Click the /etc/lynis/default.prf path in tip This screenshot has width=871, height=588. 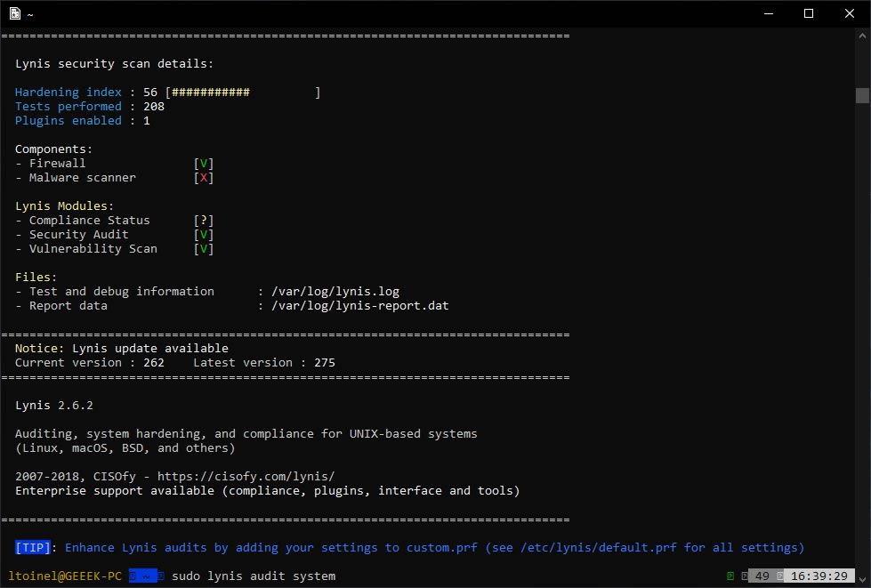click(x=598, y=547)
